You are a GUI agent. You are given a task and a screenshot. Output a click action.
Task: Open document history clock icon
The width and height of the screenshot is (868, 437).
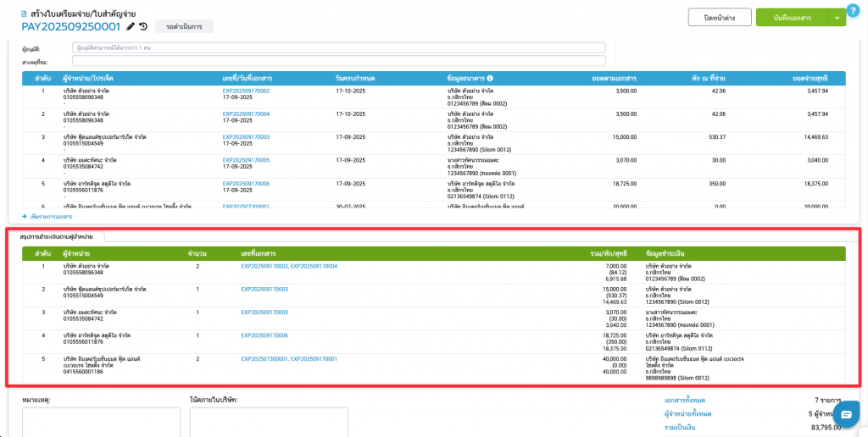pos(143,27)
